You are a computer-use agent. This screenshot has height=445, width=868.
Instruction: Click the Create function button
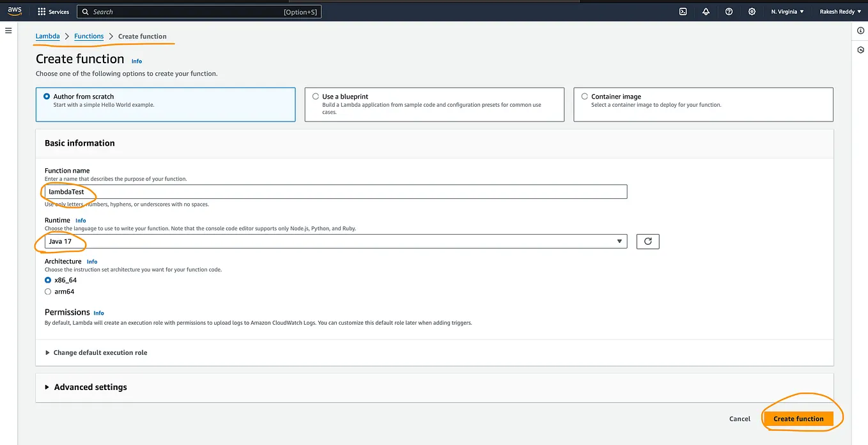coord(798,418)
